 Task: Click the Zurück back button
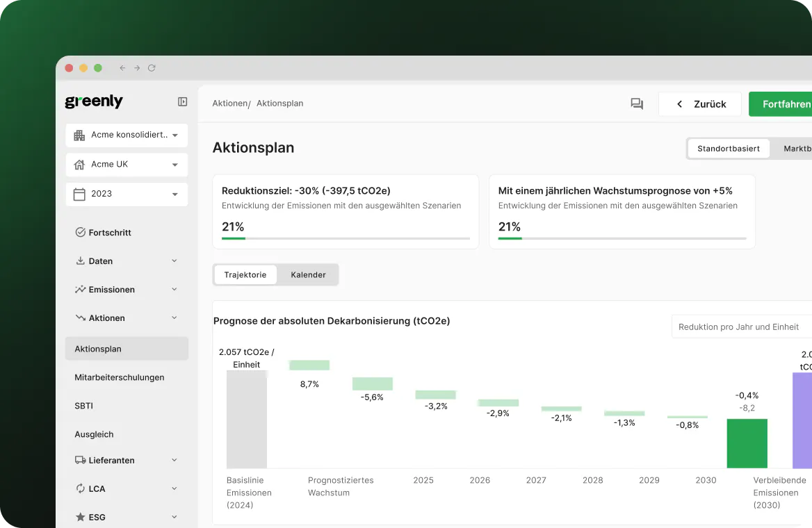click(x=699, y=104)
